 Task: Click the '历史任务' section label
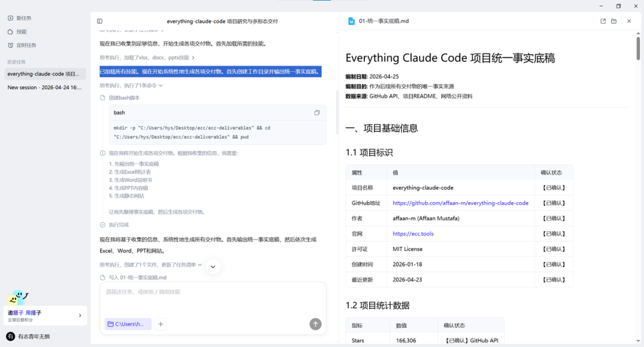point(17,62)
